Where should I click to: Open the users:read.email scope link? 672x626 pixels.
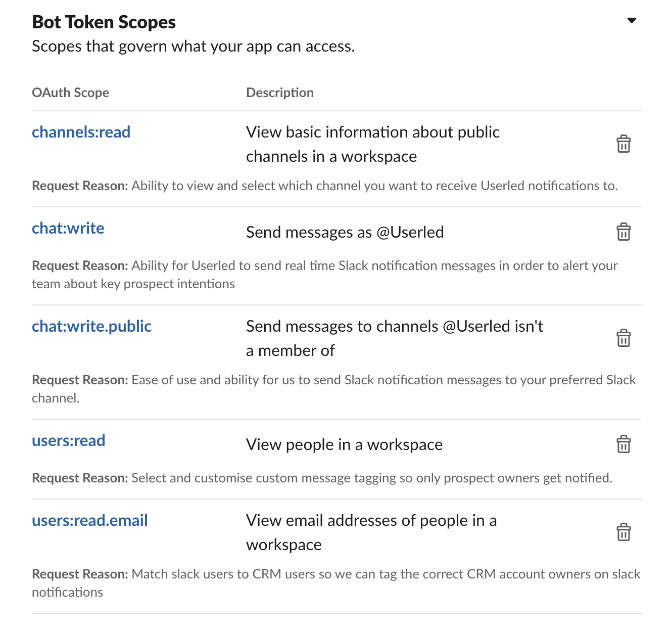click(89, 520)
